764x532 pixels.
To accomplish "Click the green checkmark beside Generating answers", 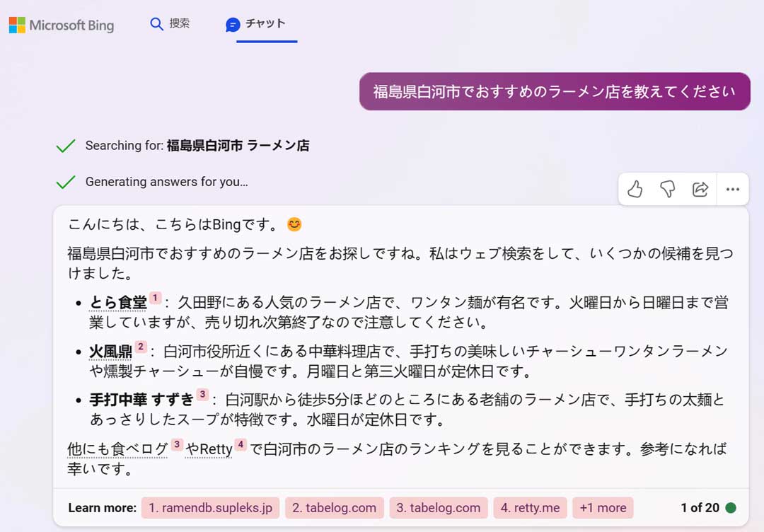I will (x=66, y=182).
